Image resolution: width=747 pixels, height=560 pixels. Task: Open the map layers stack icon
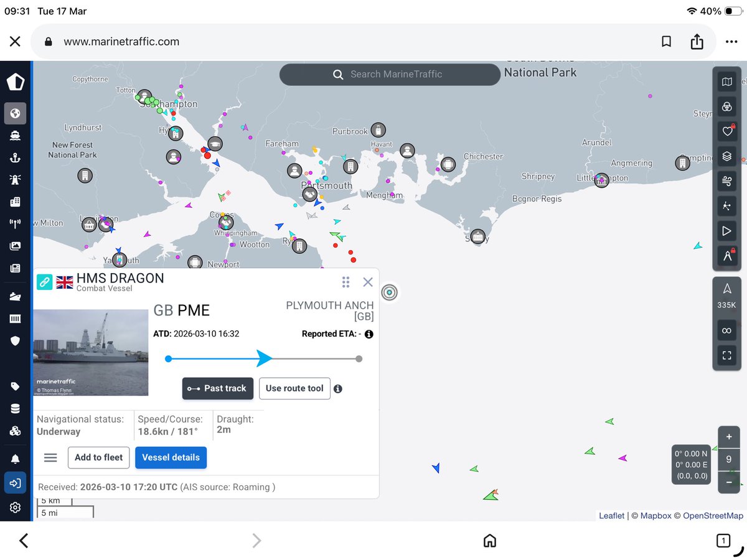pyautogui.click(x=726, y=156)
